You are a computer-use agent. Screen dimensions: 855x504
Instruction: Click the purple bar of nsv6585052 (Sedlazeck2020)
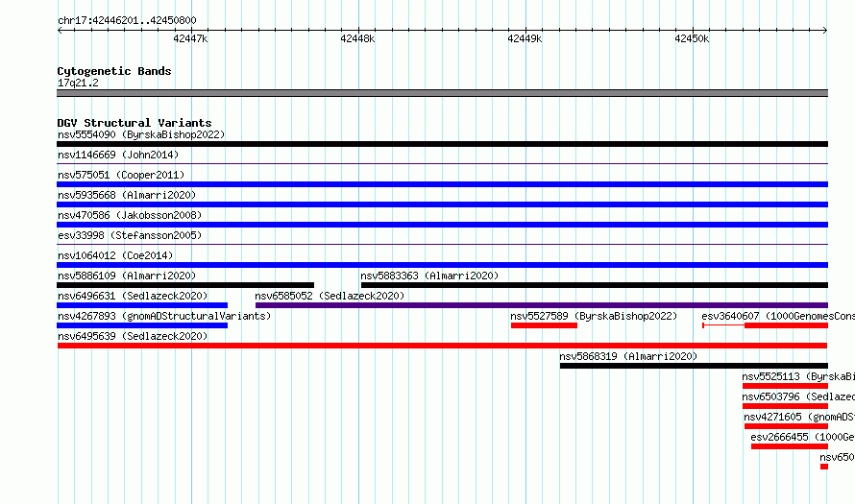point(542,305)
